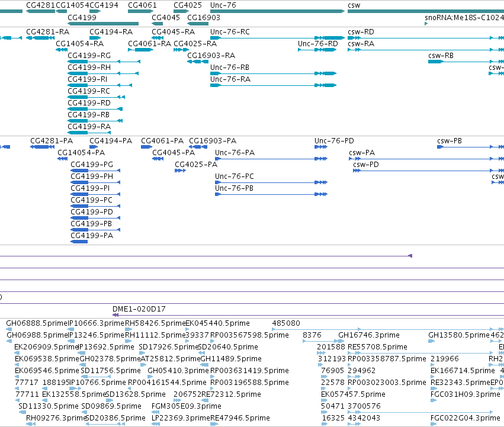The image size is (504, 427).
Task: Select transcript CG4199-RB
Action: tap(88, 115)
